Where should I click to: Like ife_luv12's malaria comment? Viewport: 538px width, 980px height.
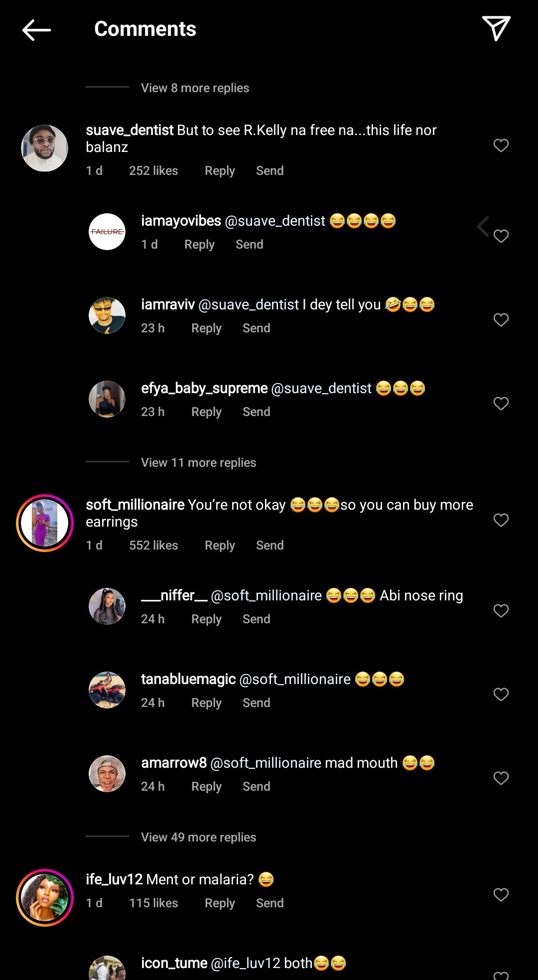click(x=501, y=895)
